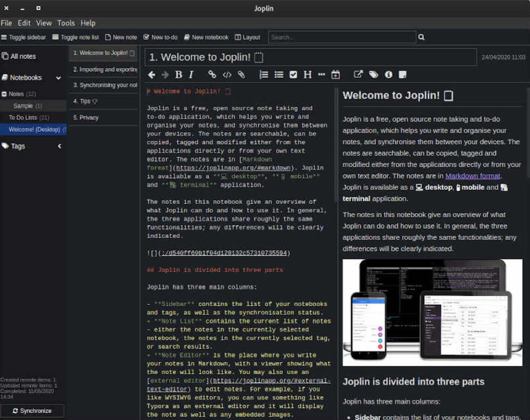Click the search magnifier icon
Viewport: 530px width, 420px height.
(x=421, y=37)
